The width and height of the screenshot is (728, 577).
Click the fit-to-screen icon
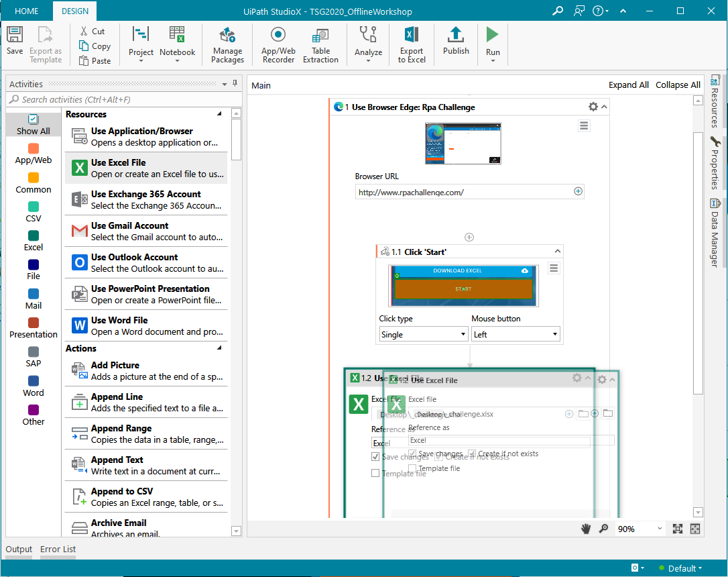coord(678,529)
